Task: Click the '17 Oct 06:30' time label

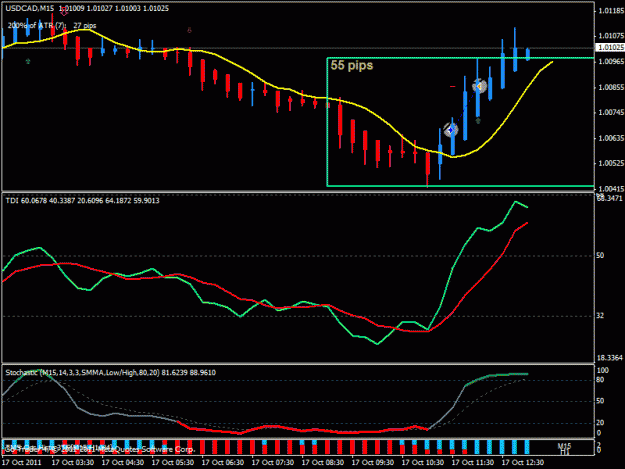Action: (x=223, y=462)
